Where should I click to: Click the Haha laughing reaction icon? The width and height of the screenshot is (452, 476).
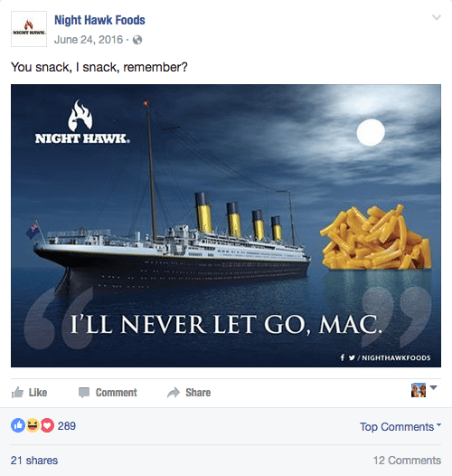pos(33,425)
